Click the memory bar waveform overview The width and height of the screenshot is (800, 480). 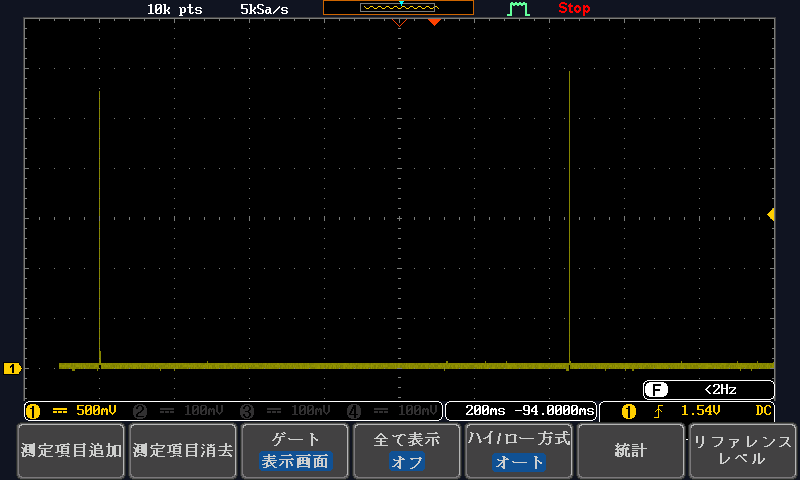[398, 7]
